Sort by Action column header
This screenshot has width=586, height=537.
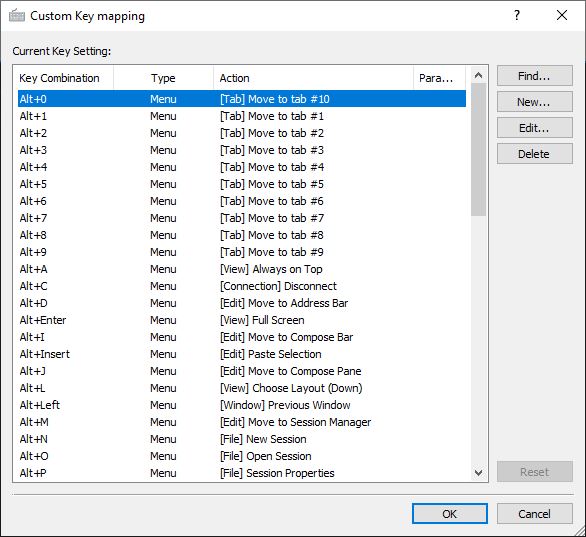[x=314, y=78]
